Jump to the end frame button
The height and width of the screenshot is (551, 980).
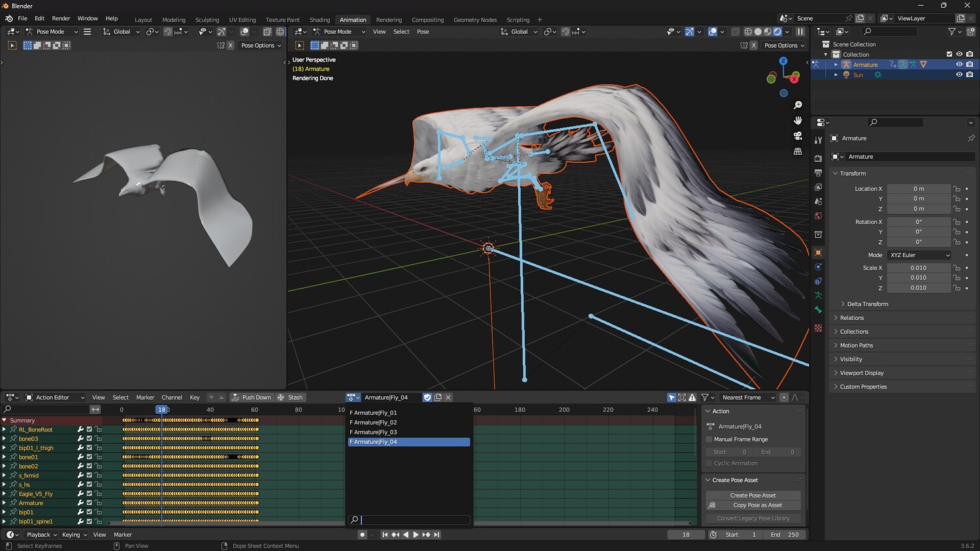click(x=437, y=535)
